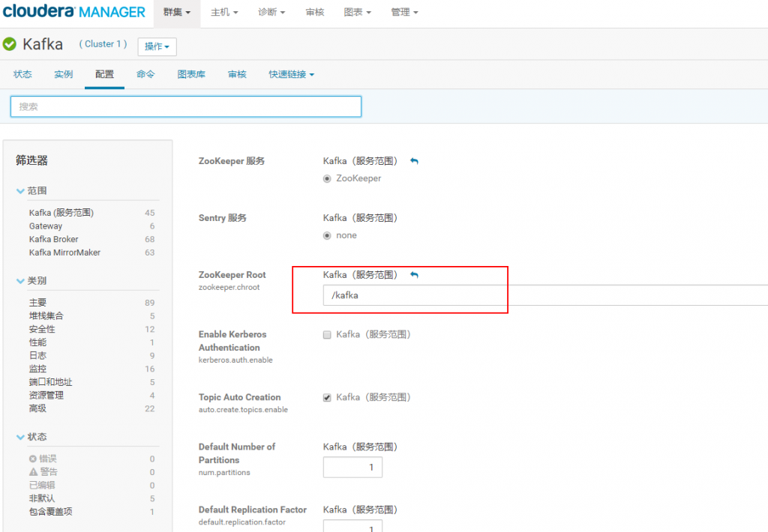
Task: Click the Default Replication Factor field
Action: tap(352, 526)
